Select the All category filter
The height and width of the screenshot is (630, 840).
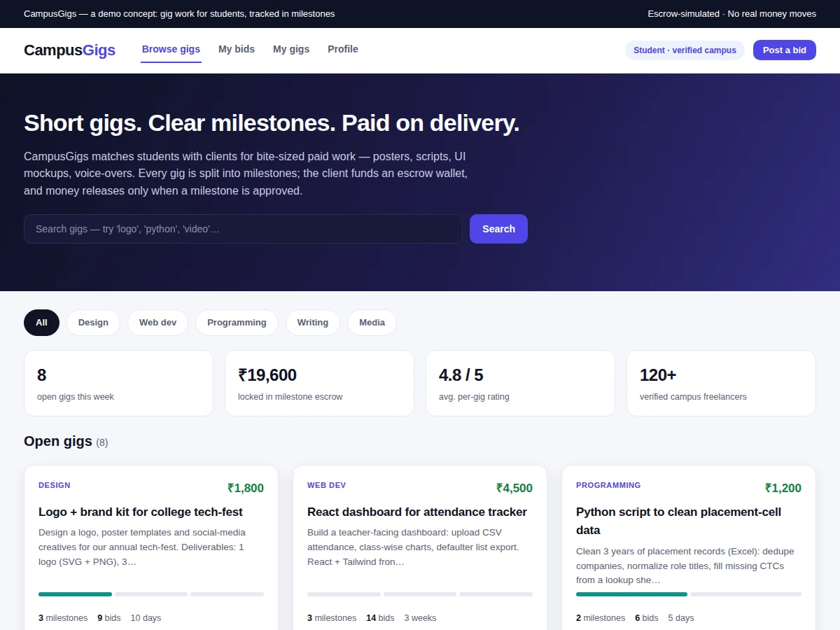(x=41, y=323)
